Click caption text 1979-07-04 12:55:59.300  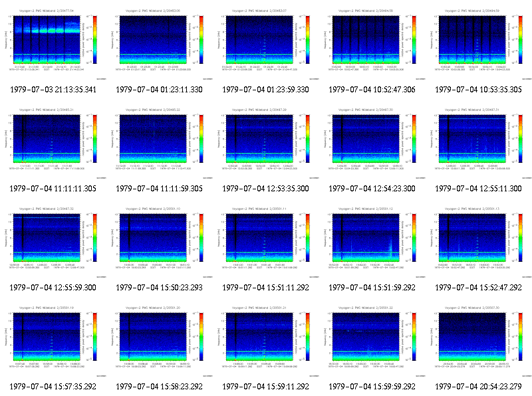53,288
